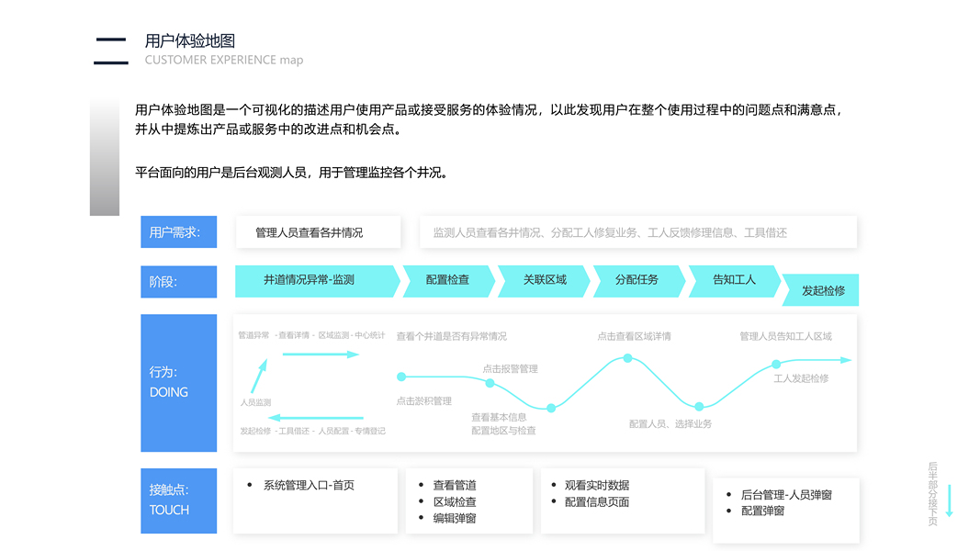980x551 pixels.
Task: Click the diagonal arrow above 人员监测
Action: (259, 376)
